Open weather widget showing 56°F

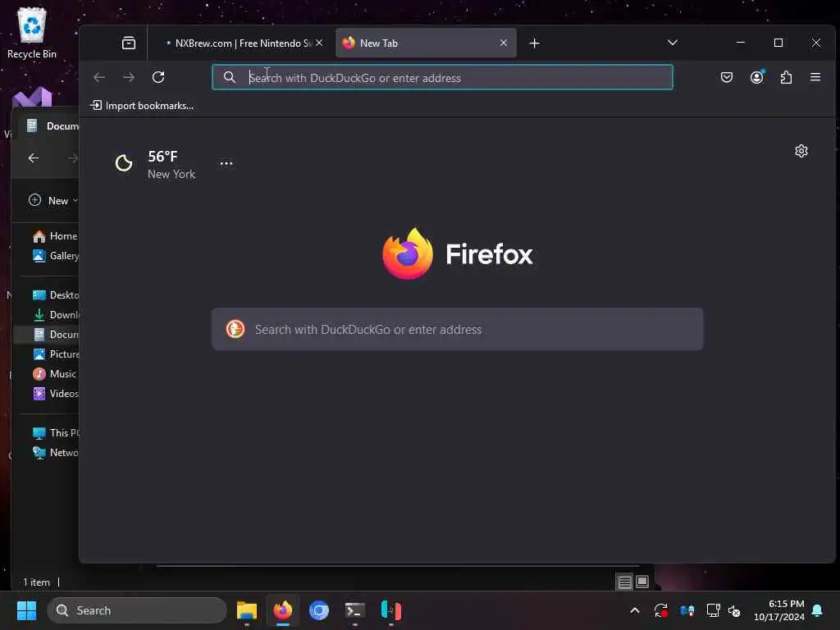click(155, 164)
